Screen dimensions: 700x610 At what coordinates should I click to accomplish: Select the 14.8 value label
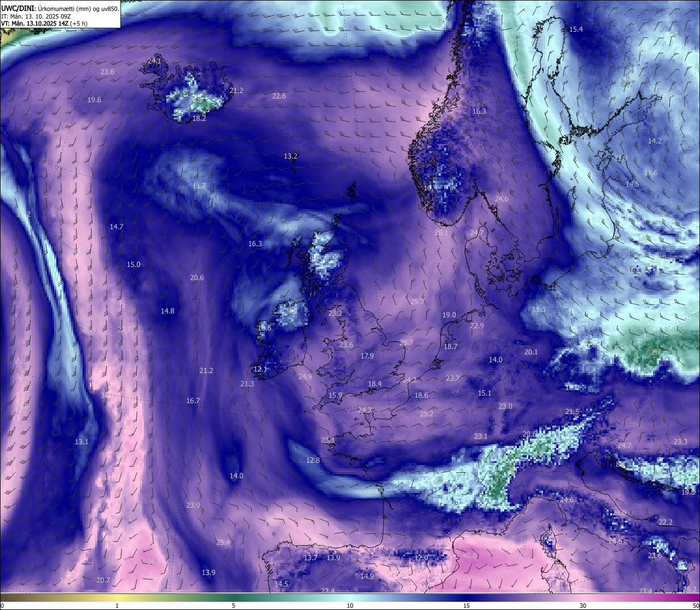point(167,311)
